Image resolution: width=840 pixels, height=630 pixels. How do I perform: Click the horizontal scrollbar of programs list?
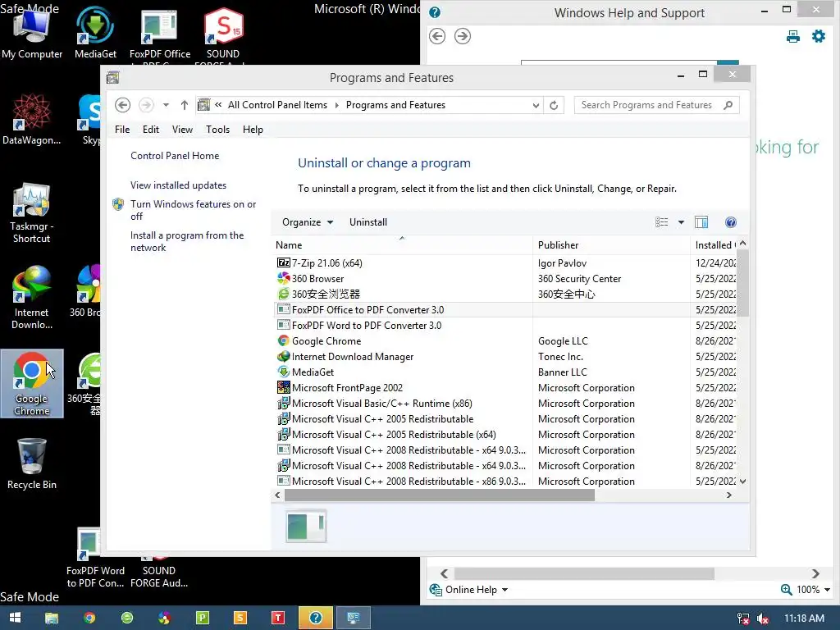tap(440, 495)
